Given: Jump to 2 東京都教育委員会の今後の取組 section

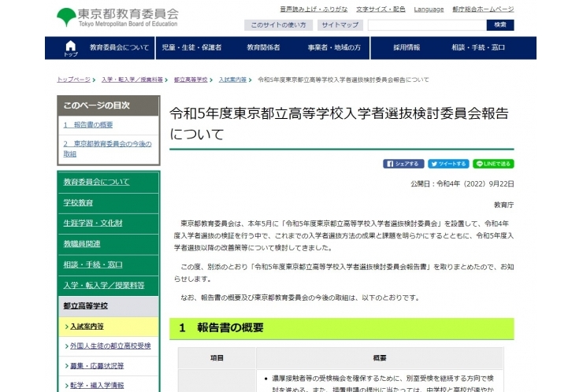Looking at the screenshot, I should pos(107,149).
